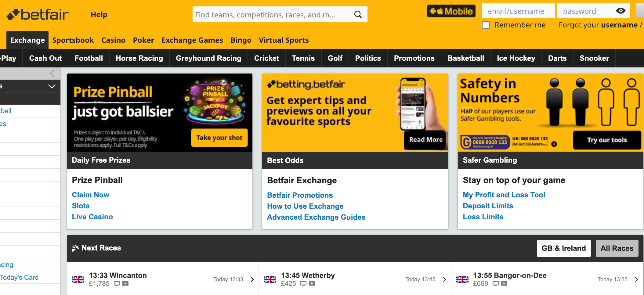Click the Next Races horse icon
The width and height of the screenshot is (644, 295).
tap(75, 248)
